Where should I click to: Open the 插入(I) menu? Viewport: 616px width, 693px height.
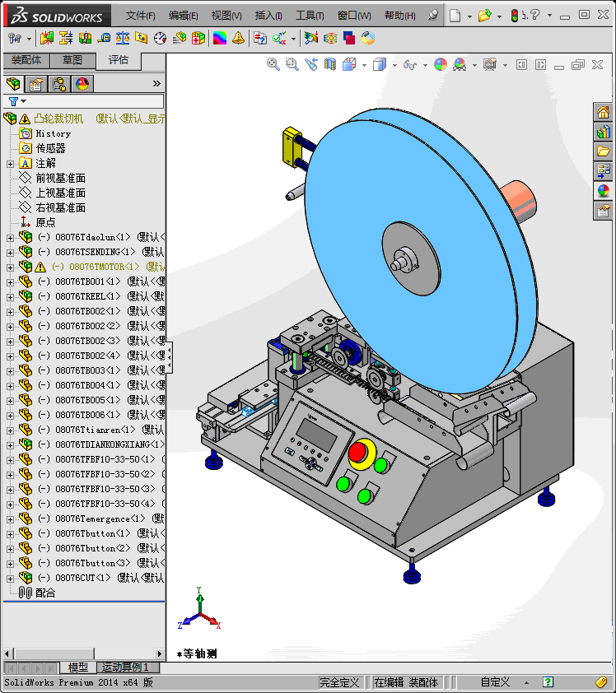pos(268,16)
